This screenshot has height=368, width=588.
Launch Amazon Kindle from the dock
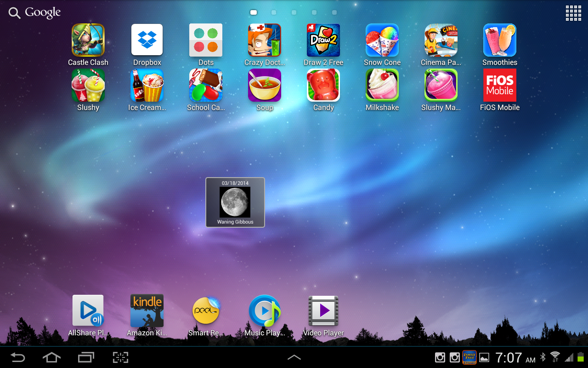[x=147, y=310]
